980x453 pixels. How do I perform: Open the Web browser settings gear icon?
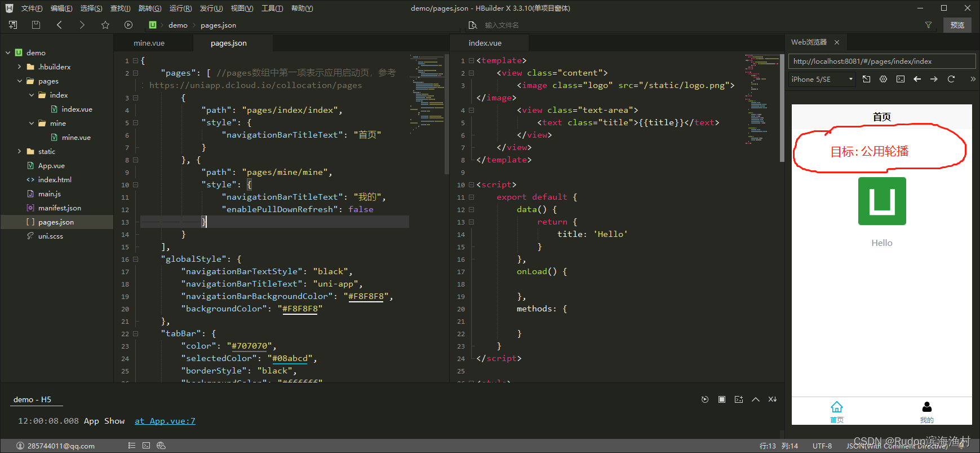[883, 79]
